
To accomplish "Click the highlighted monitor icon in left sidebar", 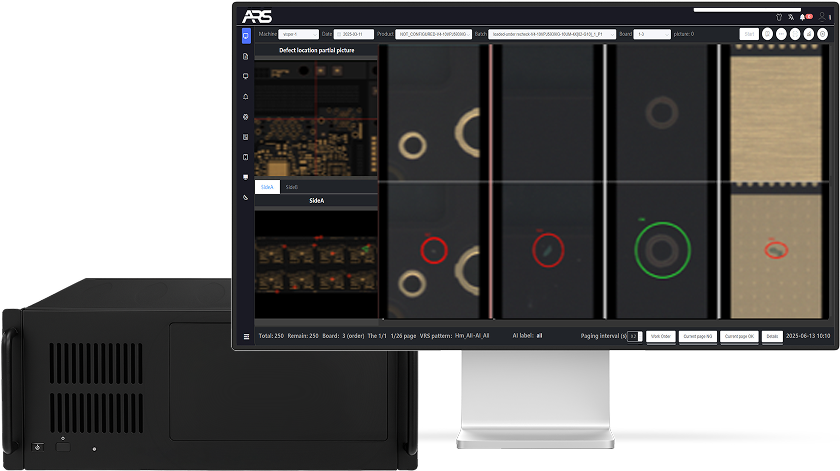I will click(x=246, y=36).
